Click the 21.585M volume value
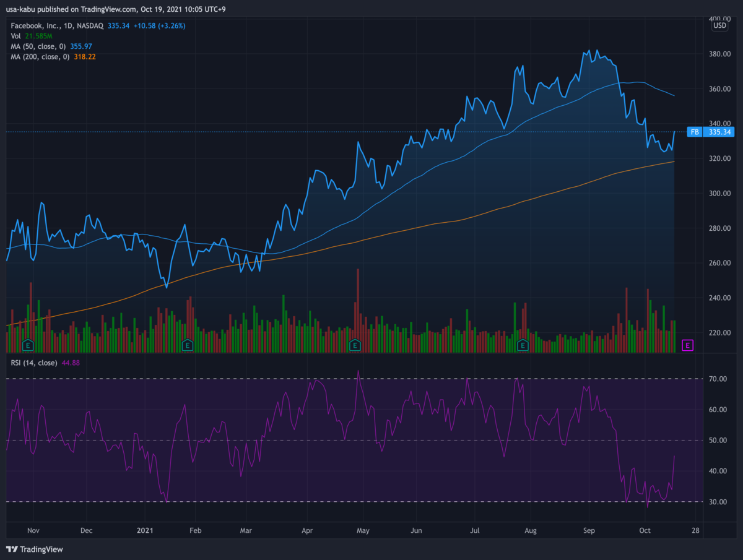The height and width of the screenshot is (560, 743). click(37, 36)
